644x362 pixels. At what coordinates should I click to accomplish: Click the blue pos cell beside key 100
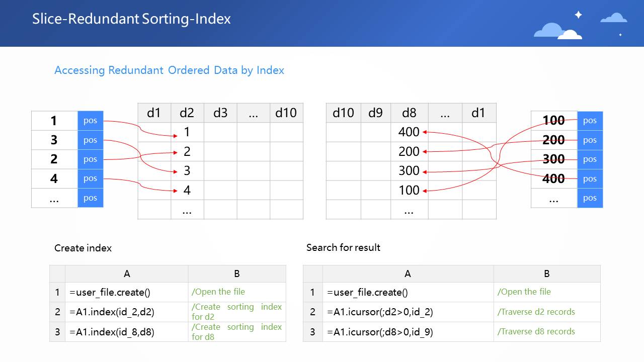tap(590, 121)
